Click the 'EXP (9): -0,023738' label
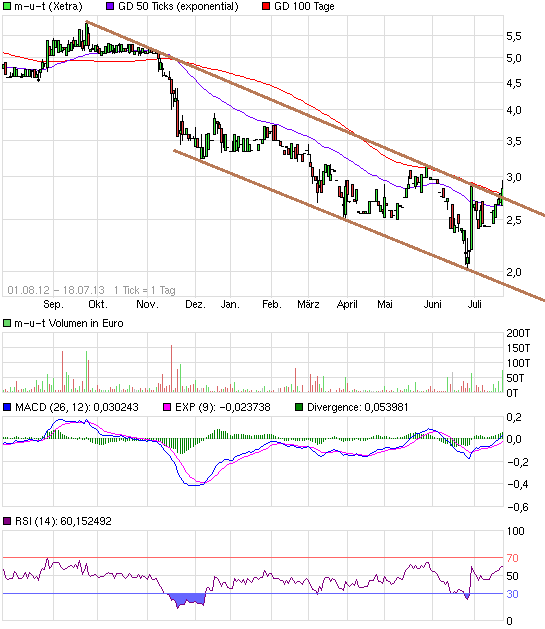This screenshot has width=545, height=629. tap(223, 408)
